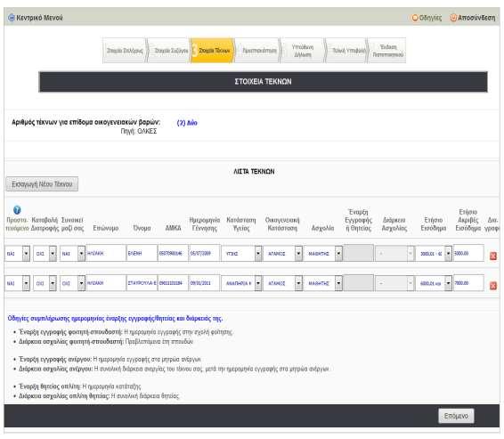Go to the Τελική Υποβολή step
Image resolution: width=504 pixels, height=439 pixels.
point(347,51)
